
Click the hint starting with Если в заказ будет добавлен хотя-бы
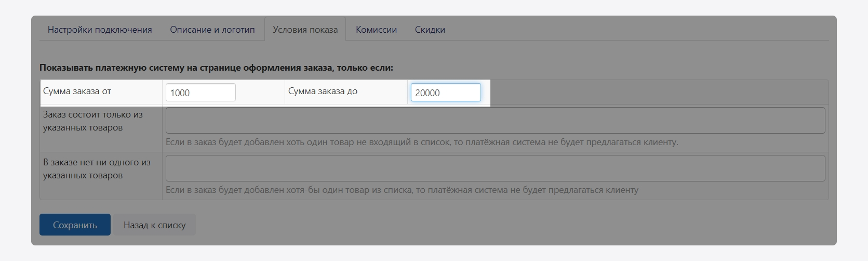[402, 190]
